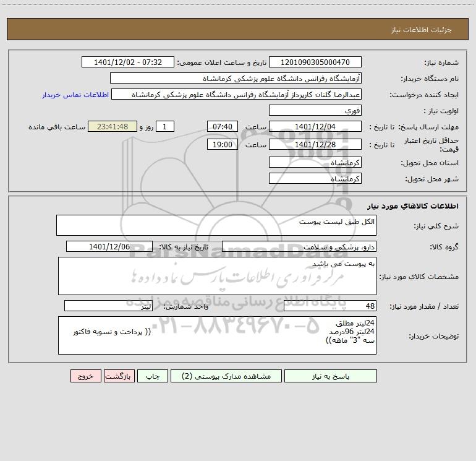Click the remaining days field '1'
Viewport: 476px width, 461px height.
click(165, 126)
